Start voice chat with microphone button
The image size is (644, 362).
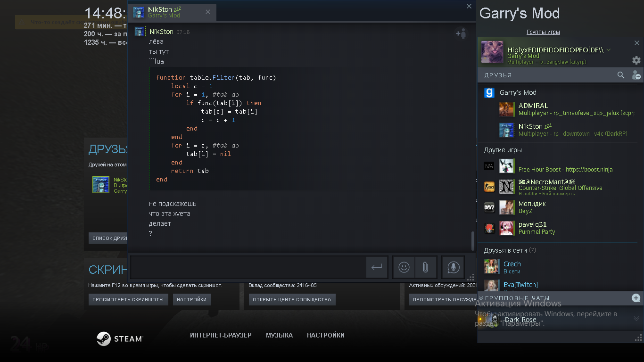[453, 267]
